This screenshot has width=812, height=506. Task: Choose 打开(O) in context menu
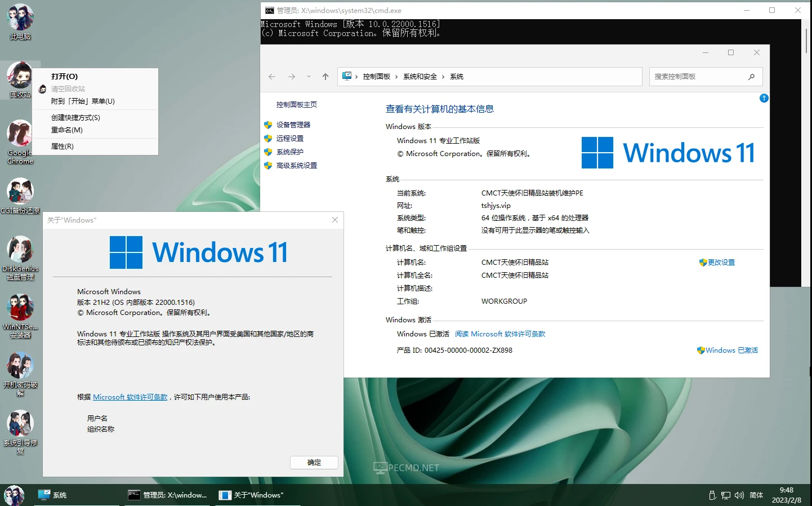95,77
